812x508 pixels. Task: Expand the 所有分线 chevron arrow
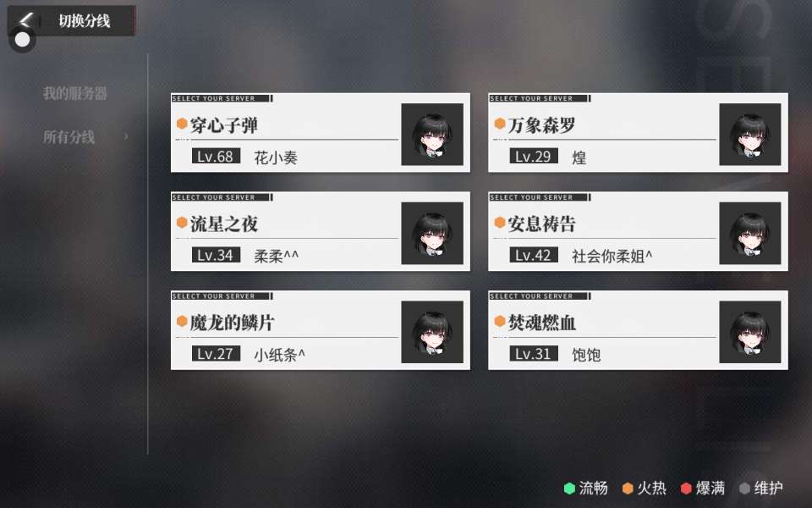point(126,137)
